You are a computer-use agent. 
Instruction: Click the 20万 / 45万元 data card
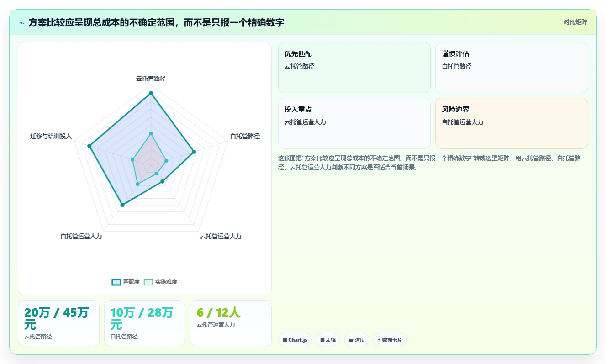pyautogui.click(x=58, y=323)
